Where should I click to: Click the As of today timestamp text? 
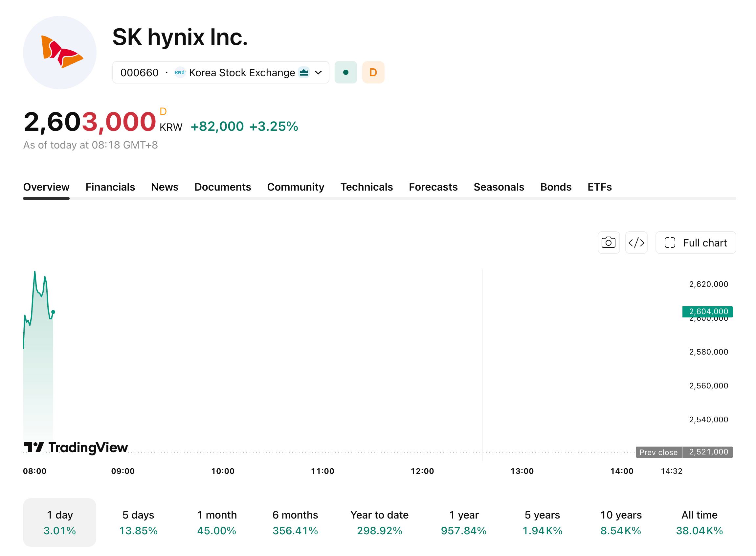click(x=90, y=145)
